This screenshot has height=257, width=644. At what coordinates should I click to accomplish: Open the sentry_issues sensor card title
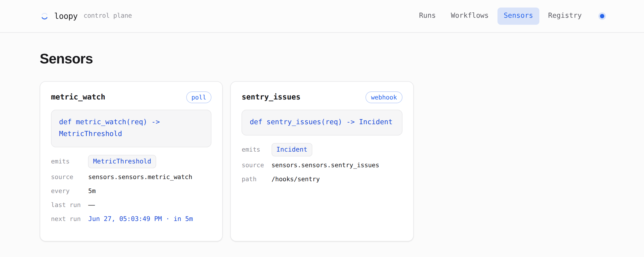tap(271, 97)
